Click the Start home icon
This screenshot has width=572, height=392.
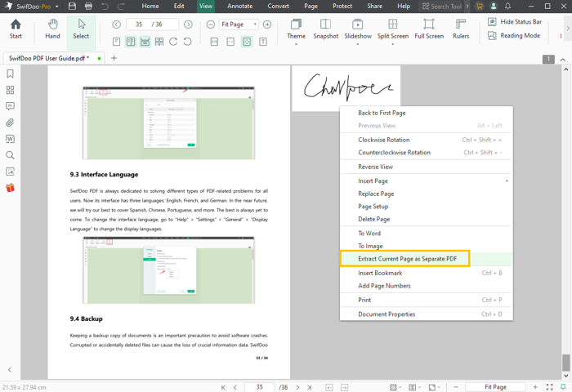(x=16, y=29)
